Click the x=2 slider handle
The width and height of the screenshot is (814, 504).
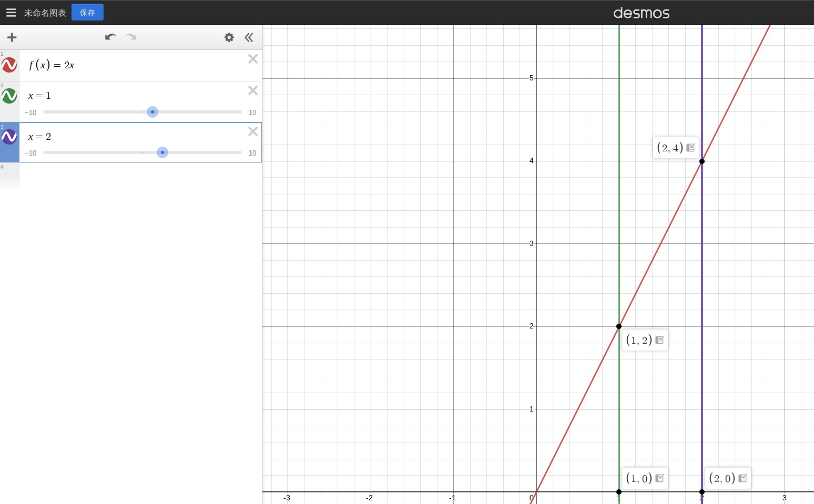[x=162, y=152]
